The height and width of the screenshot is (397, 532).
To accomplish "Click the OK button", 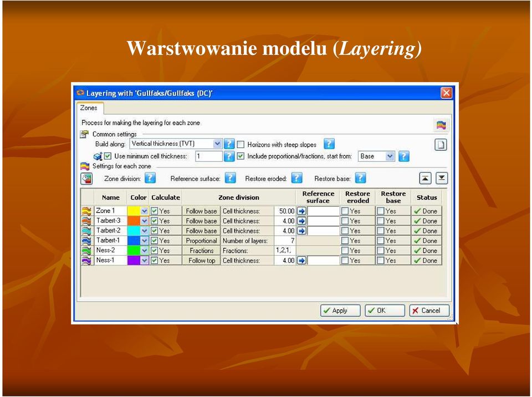I will point(385,311).
